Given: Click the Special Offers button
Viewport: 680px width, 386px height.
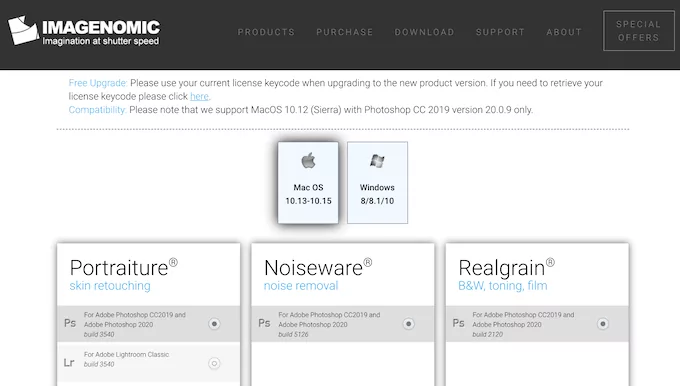Looking at the screenshot, I should 639,31.
